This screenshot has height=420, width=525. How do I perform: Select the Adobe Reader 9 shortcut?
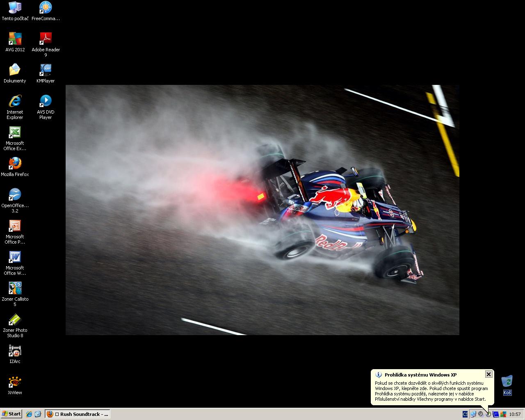[x=46, y=44]
